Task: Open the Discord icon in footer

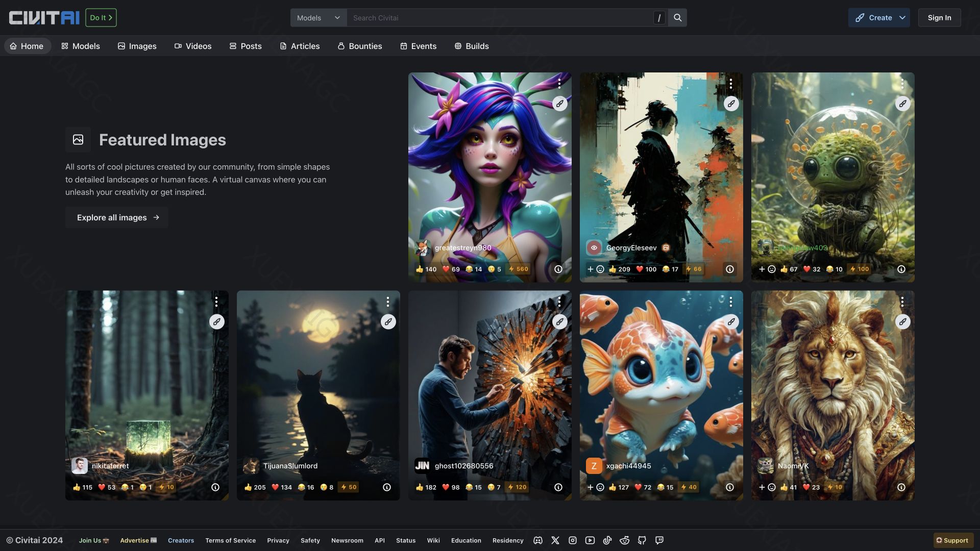Action: (538, 540)
